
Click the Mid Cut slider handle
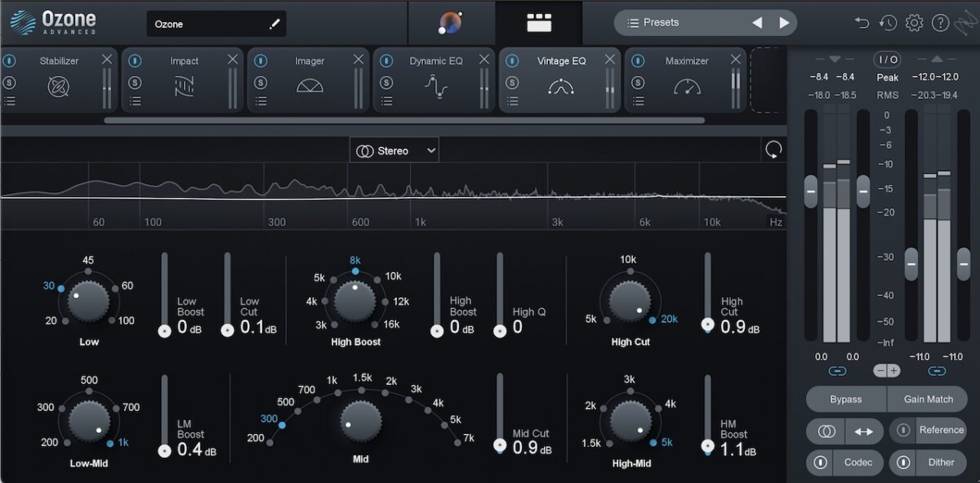click(x=500, y=445)
